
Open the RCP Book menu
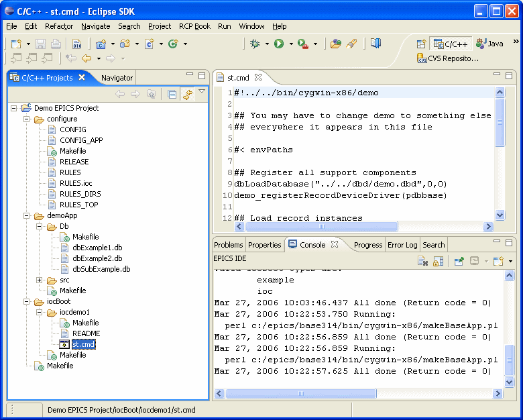pos(195,26)
